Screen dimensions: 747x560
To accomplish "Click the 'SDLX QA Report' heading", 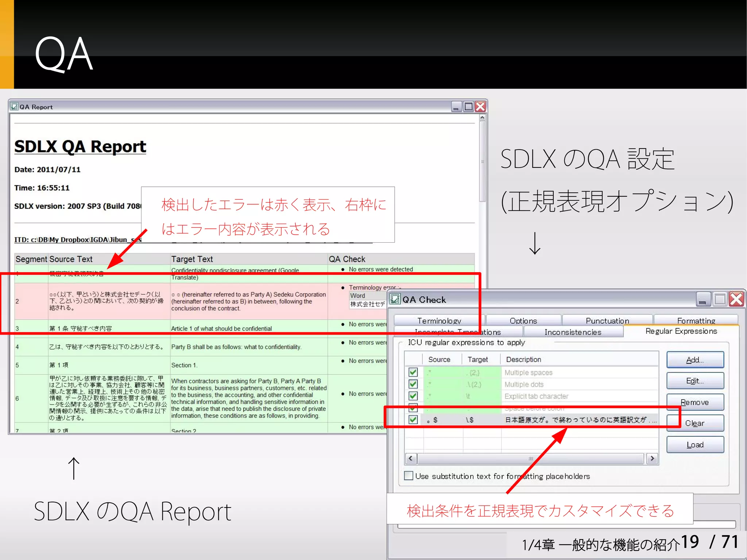I will pos(80,147).
